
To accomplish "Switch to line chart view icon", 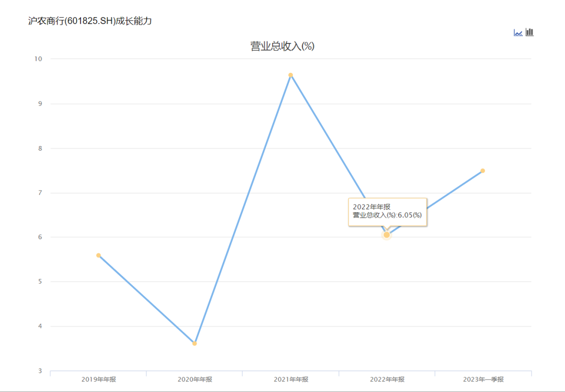I will point(518,33).
